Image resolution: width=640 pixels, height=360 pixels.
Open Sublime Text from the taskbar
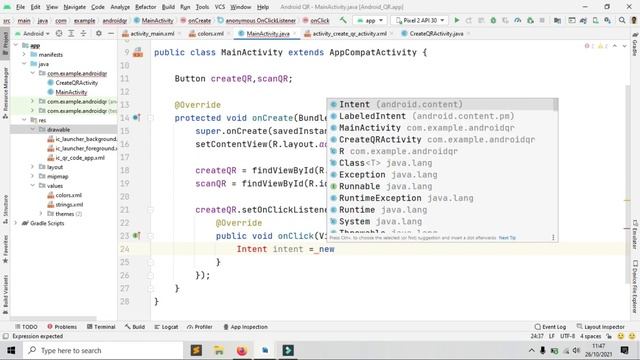(196, 350)
